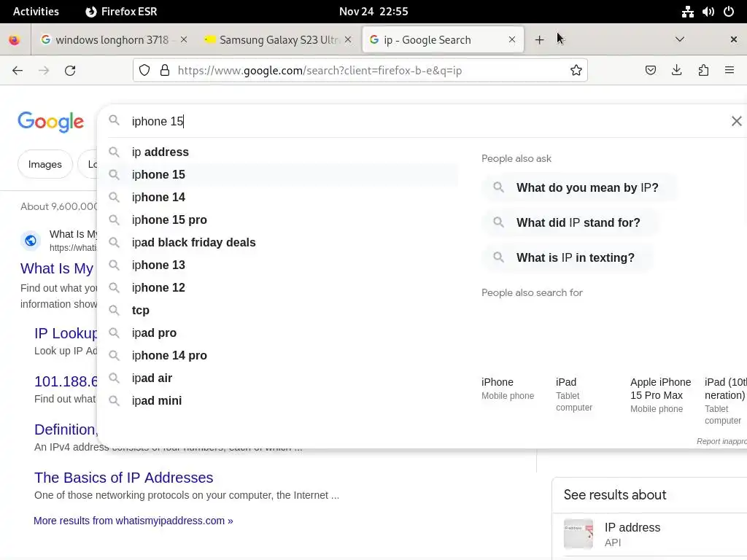Open Save to Pocket button
The image size is (747, 560).
point(650,71)
